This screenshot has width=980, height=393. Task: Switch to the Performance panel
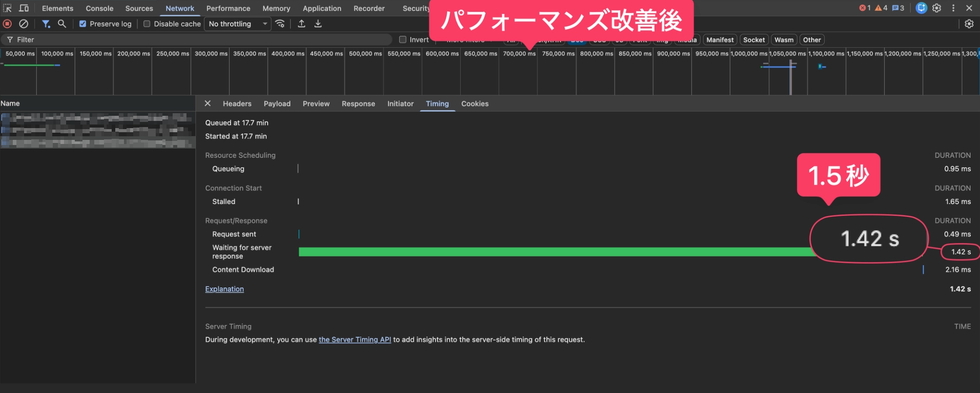tap(228, 8)
